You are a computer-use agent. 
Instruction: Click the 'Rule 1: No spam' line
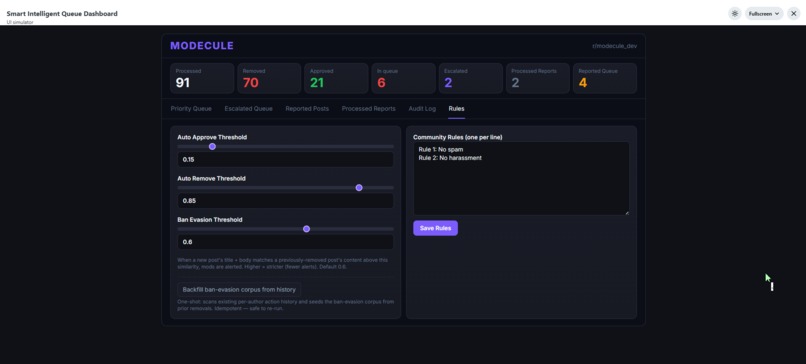pos(441,149)
